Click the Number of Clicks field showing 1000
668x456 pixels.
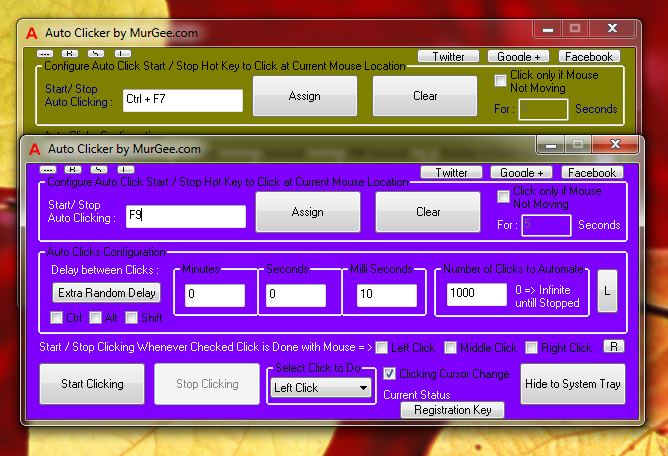coord(477,294)
